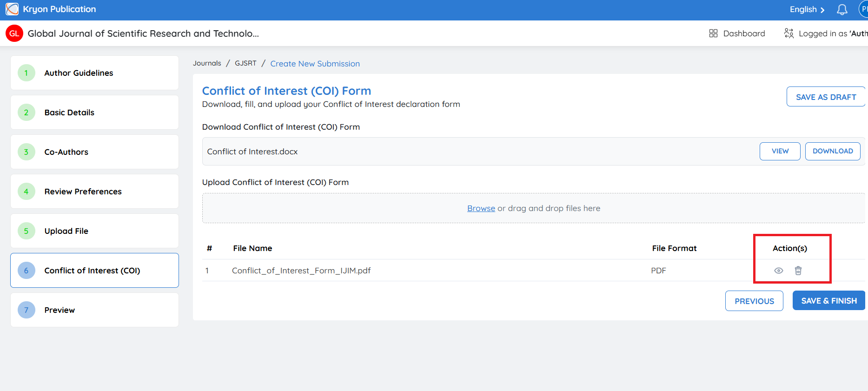Click the PREVIOUS button

pos(754,301)
